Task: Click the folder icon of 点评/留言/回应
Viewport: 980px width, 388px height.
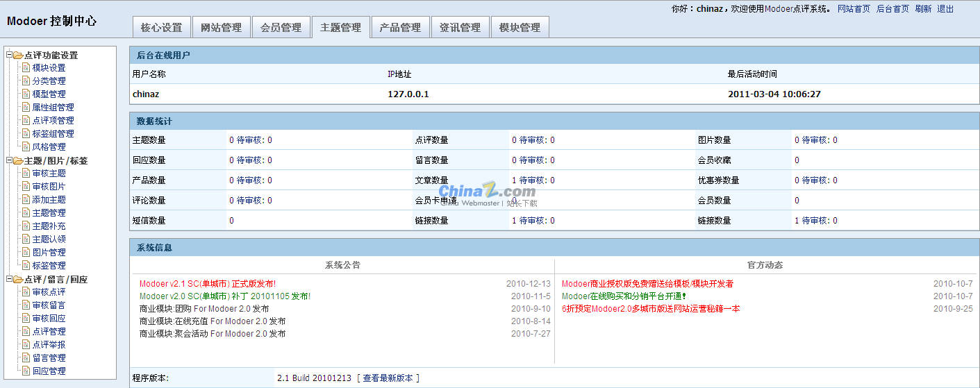Action: coord(18,279)
